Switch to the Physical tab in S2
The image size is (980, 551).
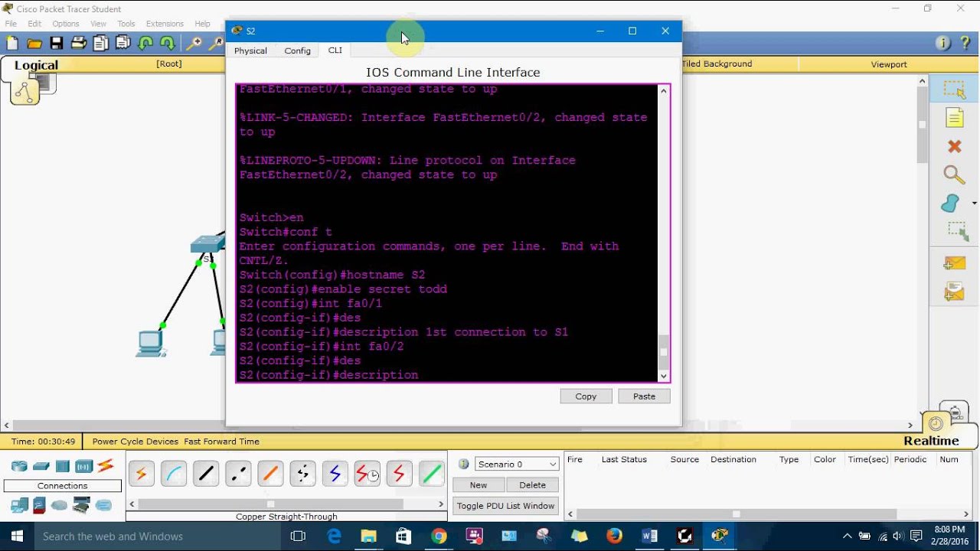tap(250, 51)
